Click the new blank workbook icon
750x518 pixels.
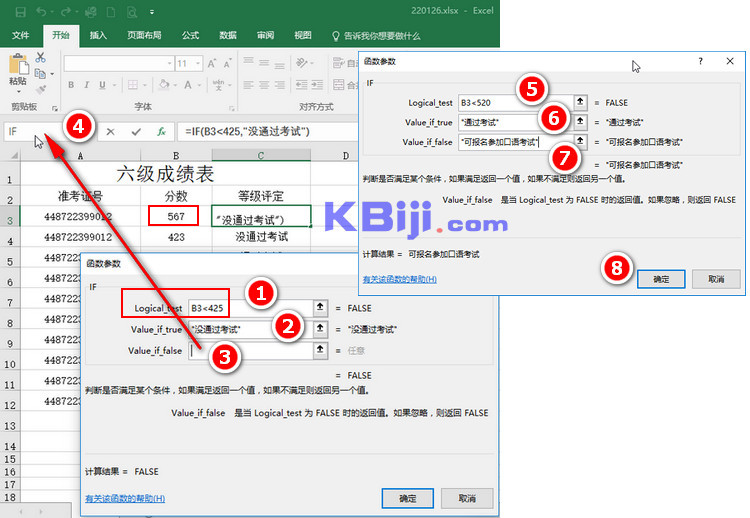point(110,11)
